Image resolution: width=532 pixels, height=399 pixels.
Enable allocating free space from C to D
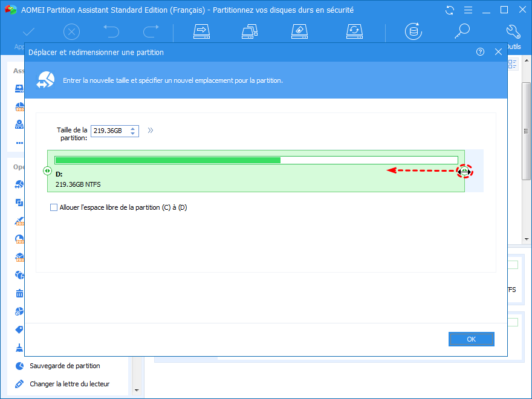click(54, 207)
